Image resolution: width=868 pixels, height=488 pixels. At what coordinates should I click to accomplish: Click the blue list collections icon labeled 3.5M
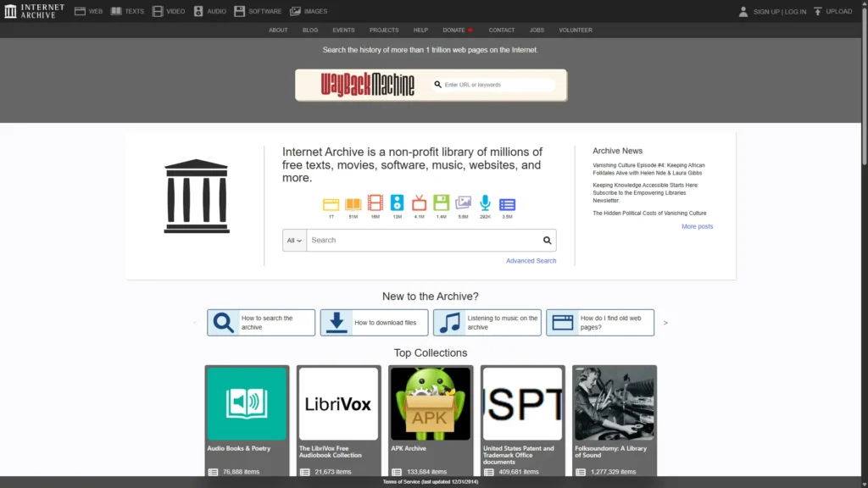(507, 205)
